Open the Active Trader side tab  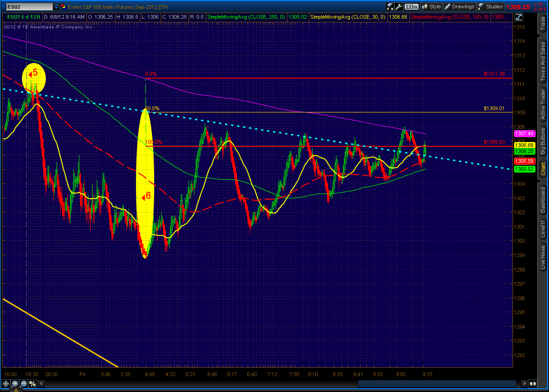[543, 104]
